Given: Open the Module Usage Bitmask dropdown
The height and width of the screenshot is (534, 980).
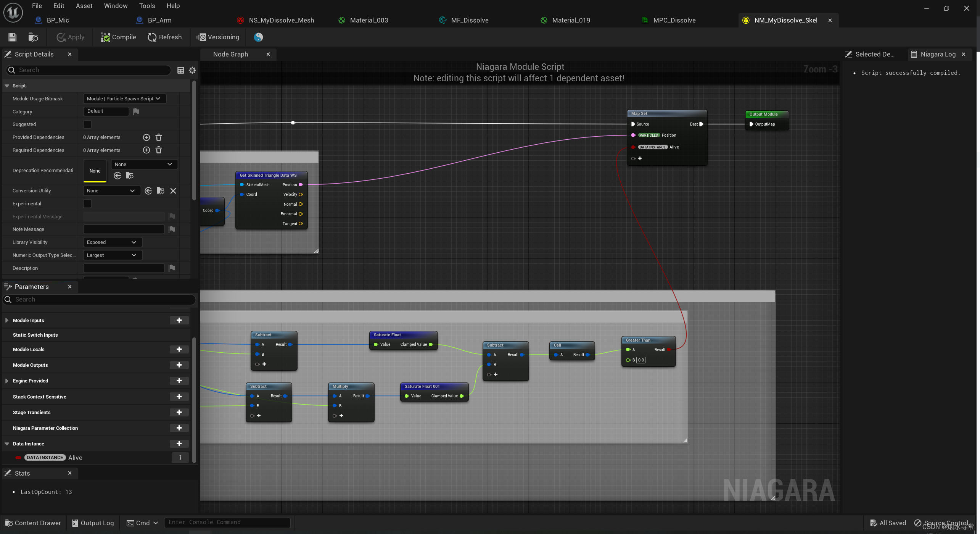Looking at the screenshot, I should tap(124, 98).
